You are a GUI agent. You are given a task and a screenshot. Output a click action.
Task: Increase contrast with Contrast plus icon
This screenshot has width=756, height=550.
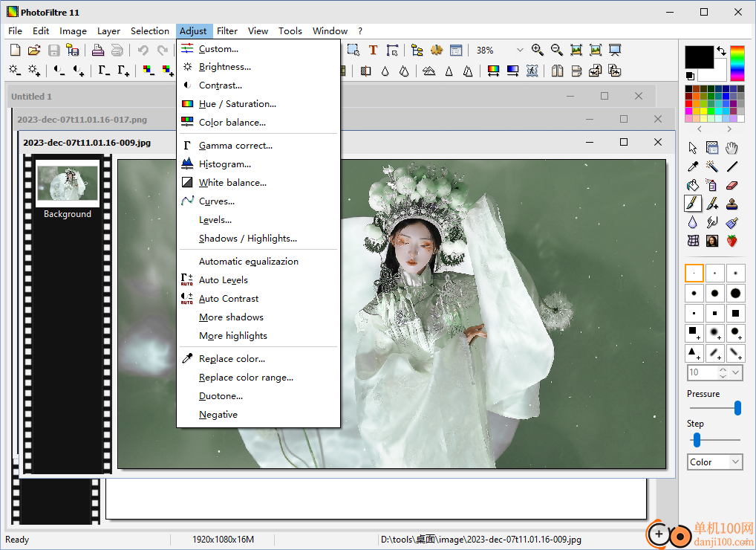coord(79,71)
